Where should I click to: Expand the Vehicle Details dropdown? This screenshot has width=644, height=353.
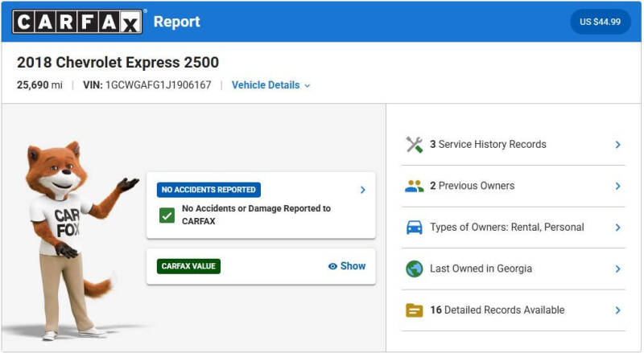271,85
